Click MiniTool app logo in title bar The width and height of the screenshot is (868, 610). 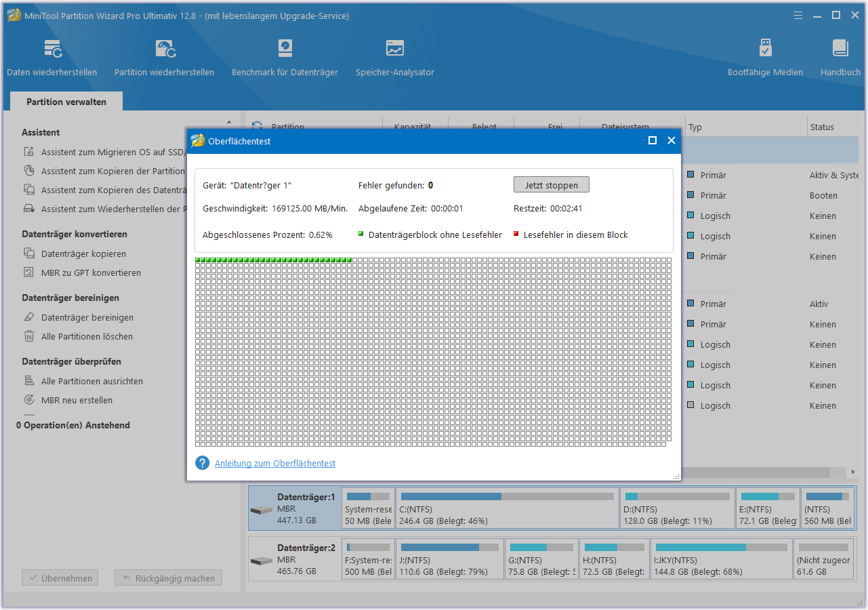[14, 16]
